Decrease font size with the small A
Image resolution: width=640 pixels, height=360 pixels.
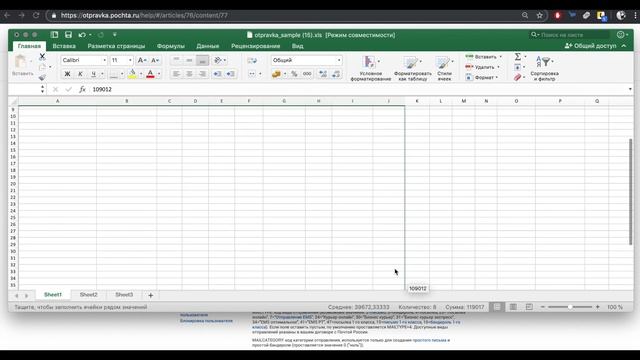point(155,60)
